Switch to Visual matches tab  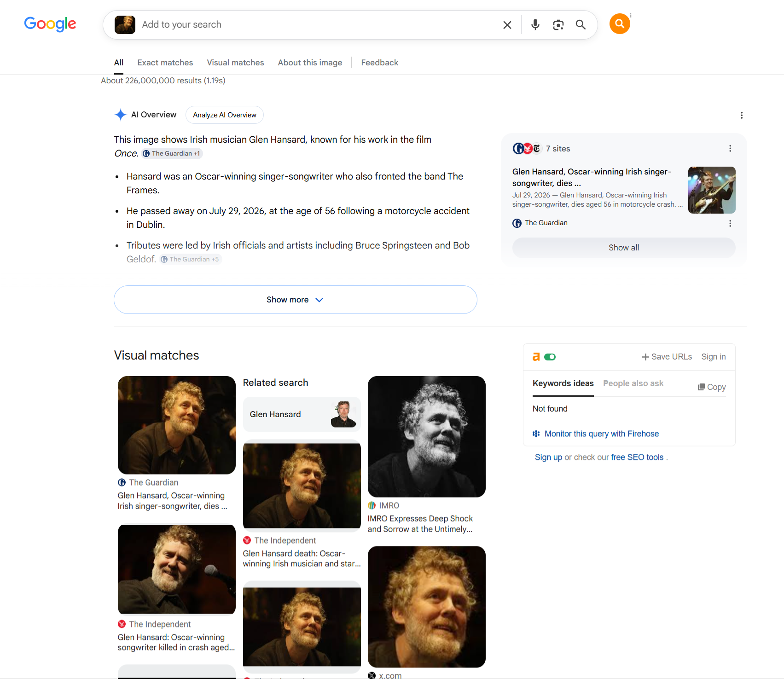coord(235,63)
